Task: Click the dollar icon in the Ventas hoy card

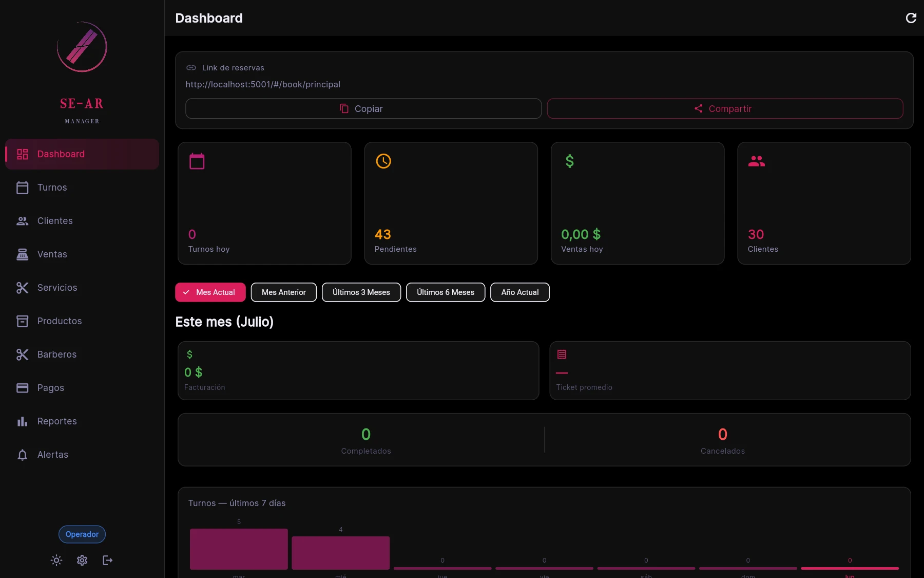Action: [x=570, y=161]
